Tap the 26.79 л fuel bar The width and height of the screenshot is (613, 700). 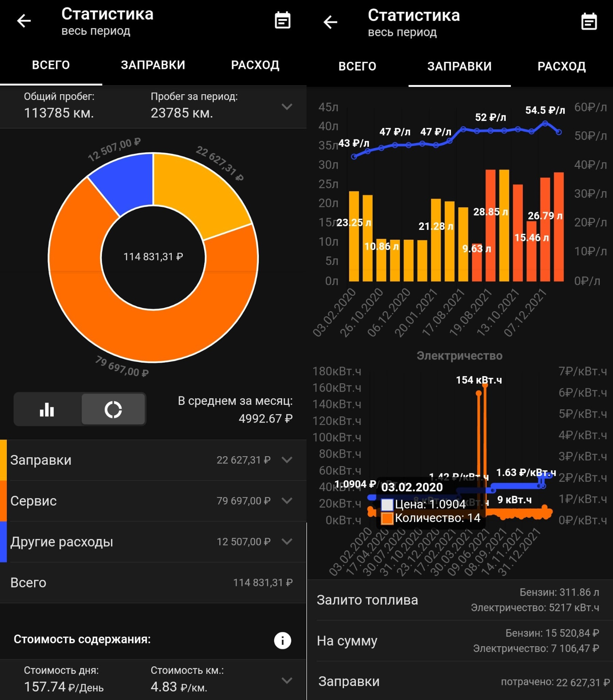click(x=545, y=229)
